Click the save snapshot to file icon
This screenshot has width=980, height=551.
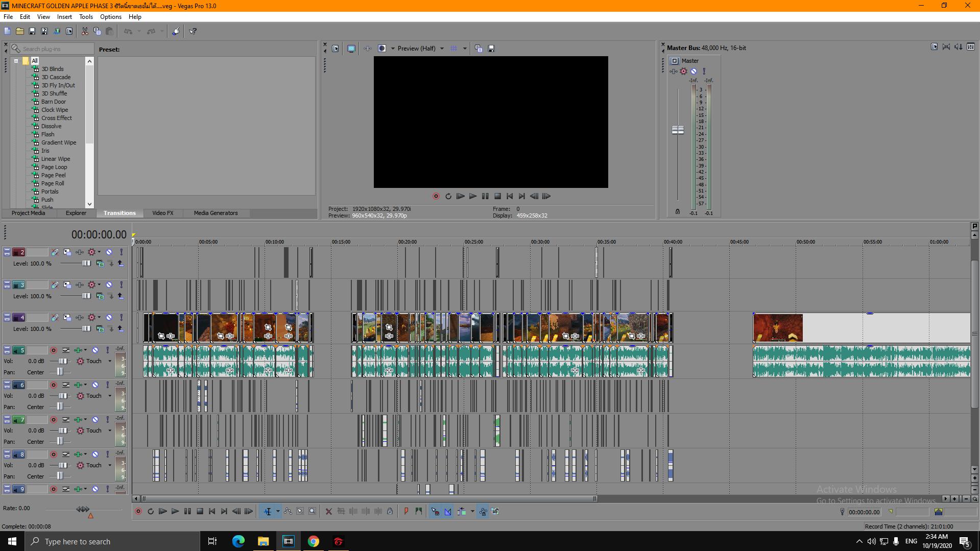491,49
